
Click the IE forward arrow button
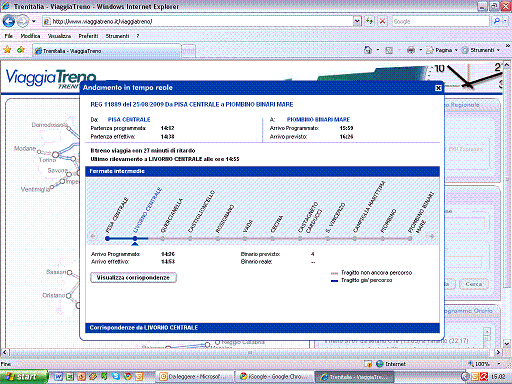pyautogui.click(x=23, y=21)
